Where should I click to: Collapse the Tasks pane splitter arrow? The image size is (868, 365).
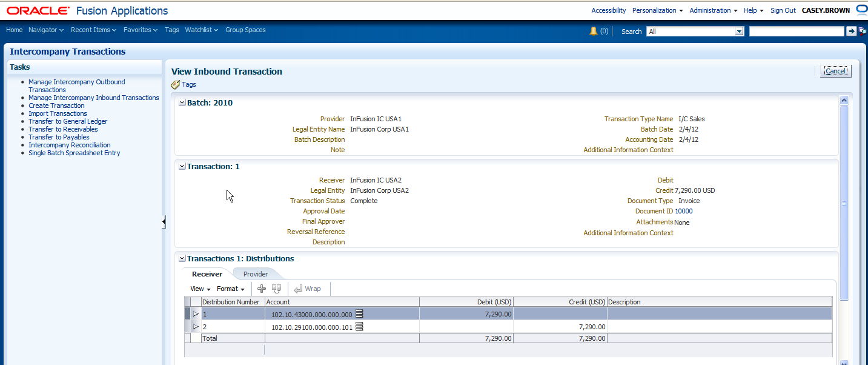point(164,223)
